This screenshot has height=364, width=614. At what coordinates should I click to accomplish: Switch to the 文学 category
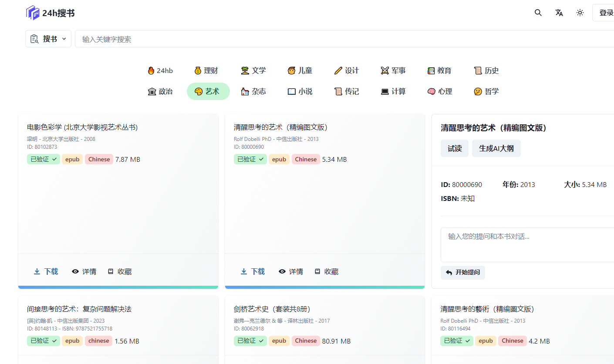(x=253, y=70)
